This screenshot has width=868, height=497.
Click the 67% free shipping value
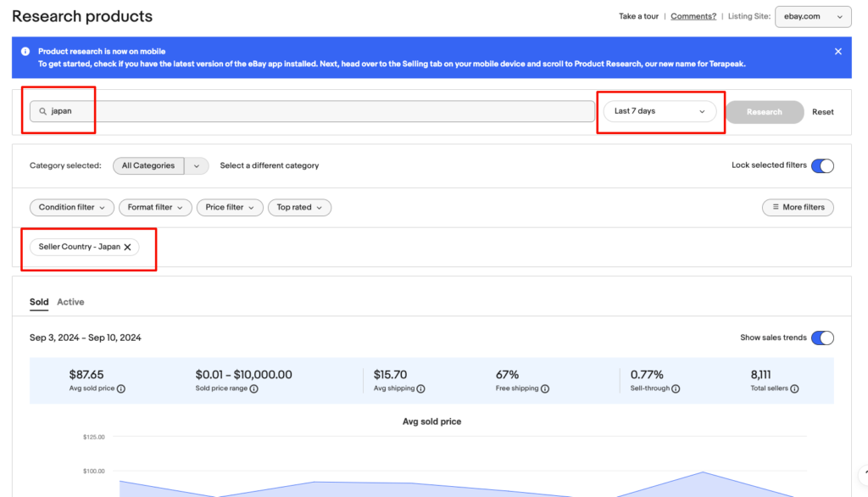tap(507, 375)
